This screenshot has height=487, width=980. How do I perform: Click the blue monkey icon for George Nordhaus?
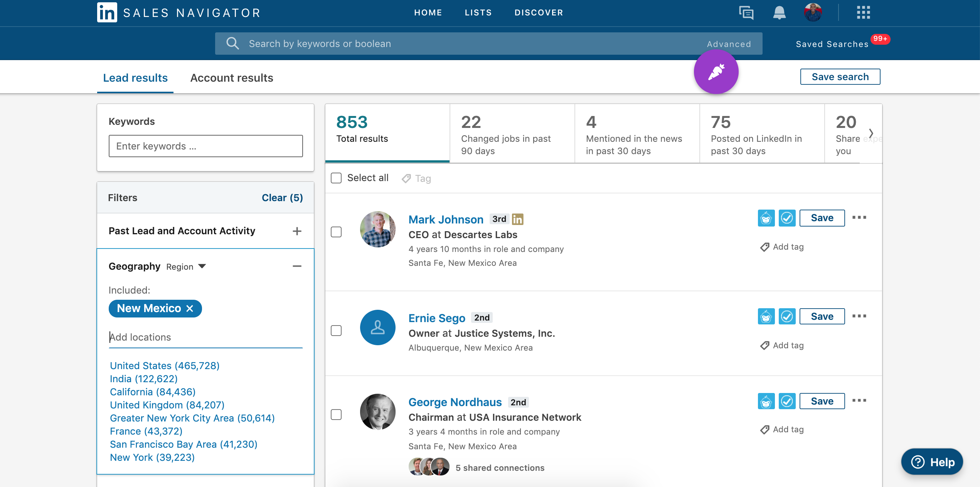tap(766, 401)
